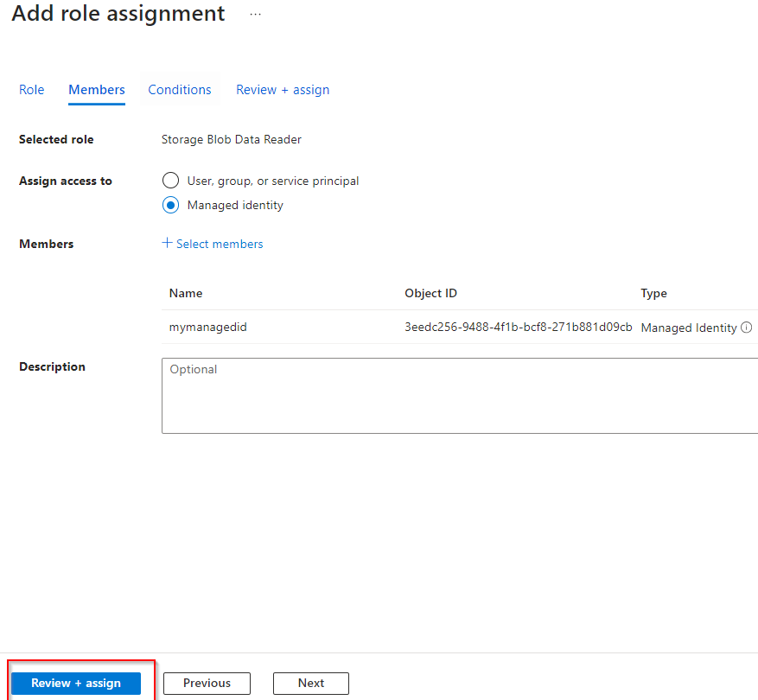The image size is (758, 700).
Task: Open the Review + assign tab at top
Action: (x=283, y=90)
